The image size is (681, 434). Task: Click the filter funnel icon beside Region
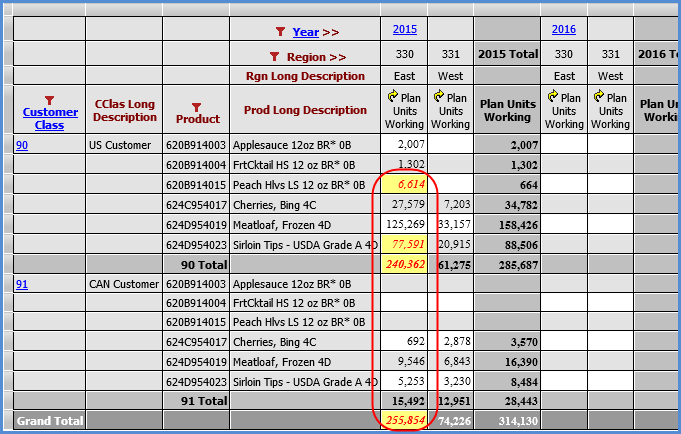pyautogui.click(x=274, y=57)
